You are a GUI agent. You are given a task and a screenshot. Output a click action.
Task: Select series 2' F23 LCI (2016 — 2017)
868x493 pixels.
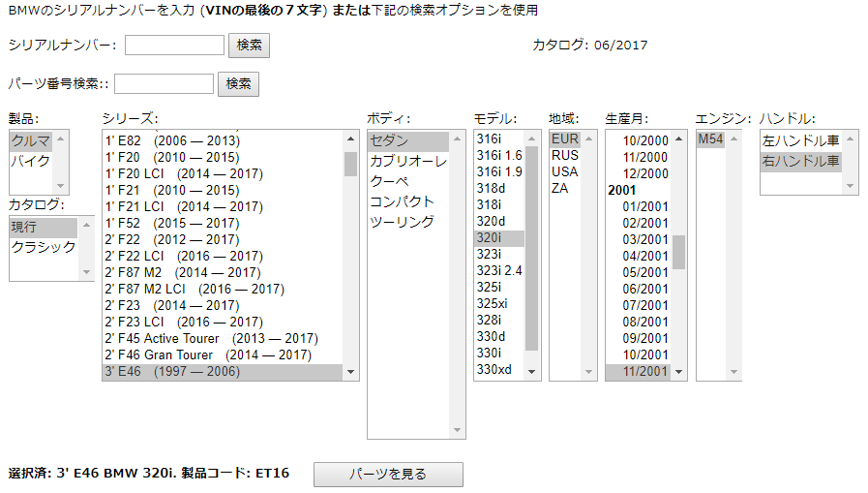coord(224,322)
